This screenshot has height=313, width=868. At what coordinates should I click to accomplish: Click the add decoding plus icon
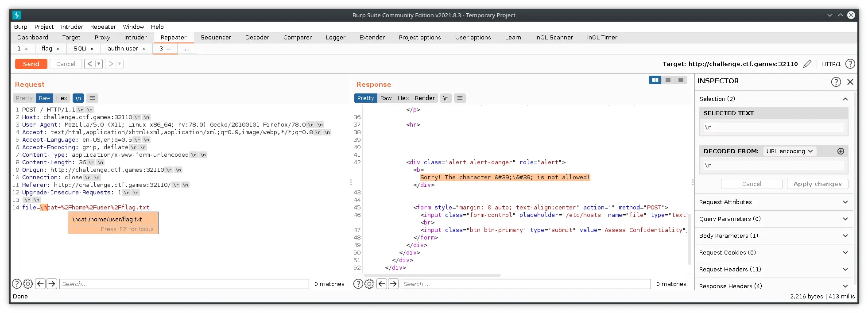841,151
